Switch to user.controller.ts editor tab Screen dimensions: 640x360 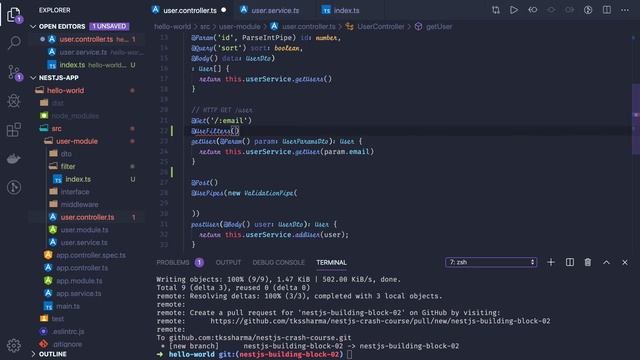(189, 10)
